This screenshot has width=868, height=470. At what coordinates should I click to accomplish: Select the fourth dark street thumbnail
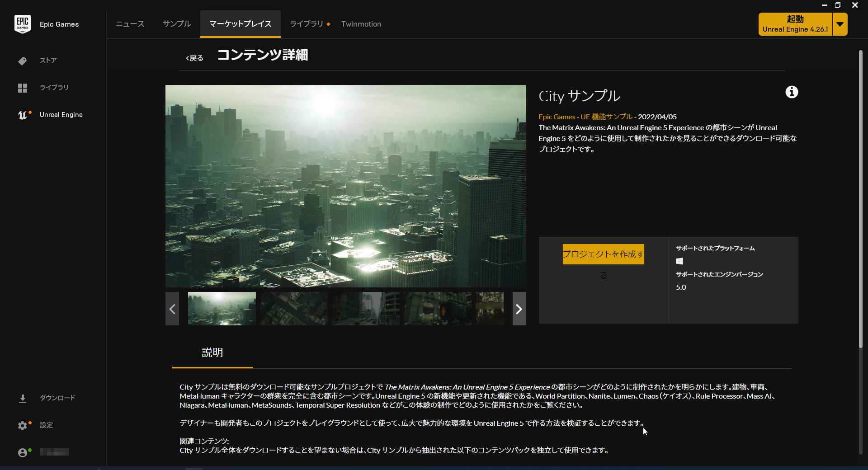(438, 309)
